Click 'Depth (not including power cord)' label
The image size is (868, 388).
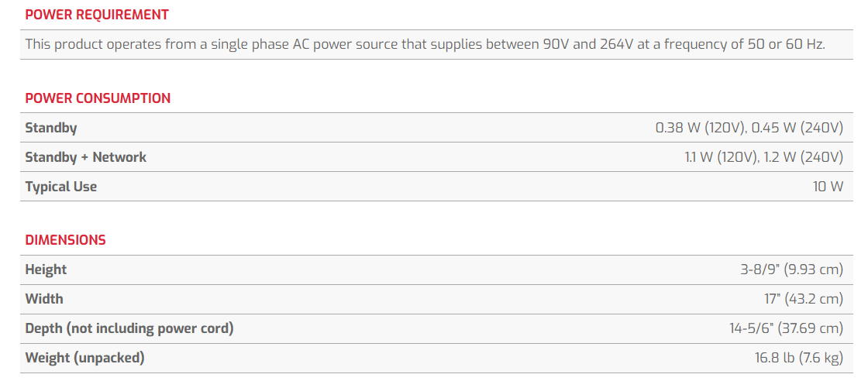129,328
